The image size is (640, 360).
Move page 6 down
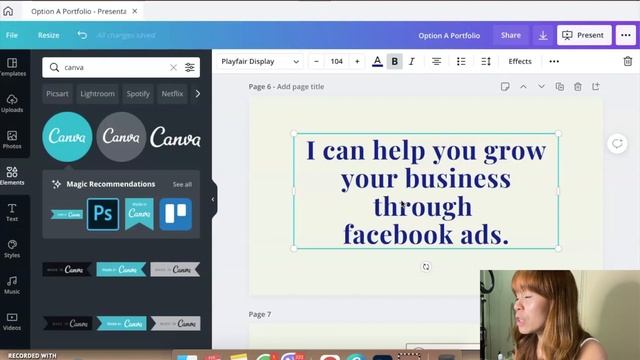pyautogui.click(x=541, y=87)
